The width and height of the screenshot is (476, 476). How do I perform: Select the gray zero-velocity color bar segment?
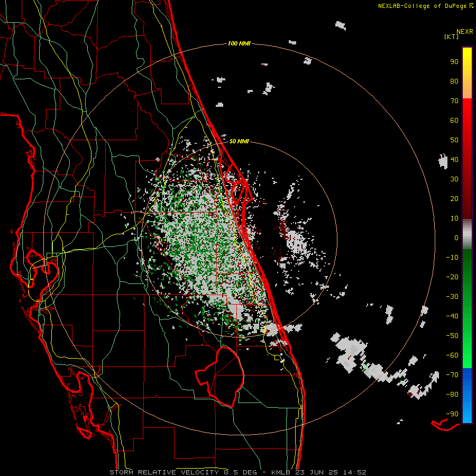[467, 234]
